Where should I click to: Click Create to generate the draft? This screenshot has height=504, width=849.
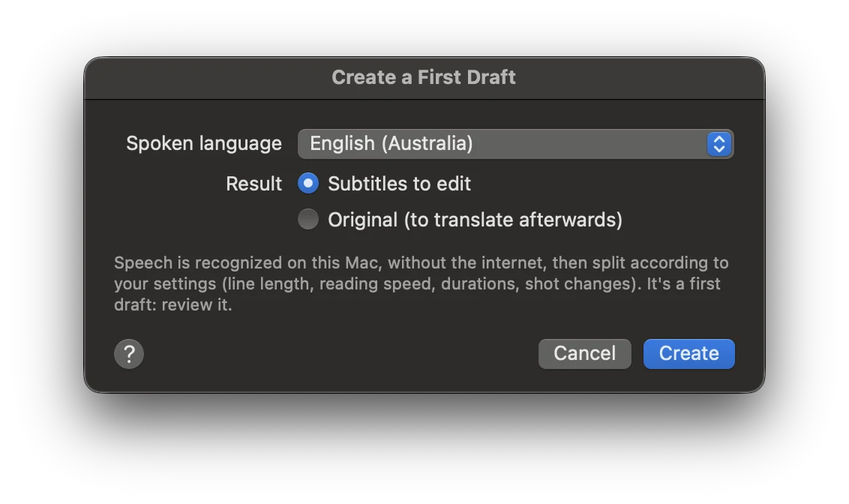[x=688, y=354]
